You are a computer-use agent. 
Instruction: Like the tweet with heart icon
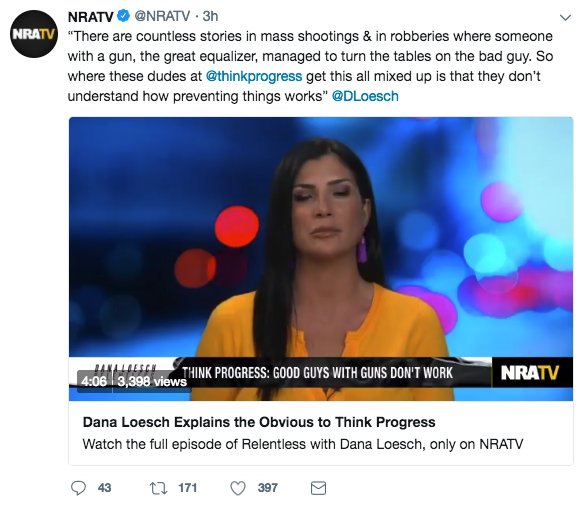click(x=238, y=488)
